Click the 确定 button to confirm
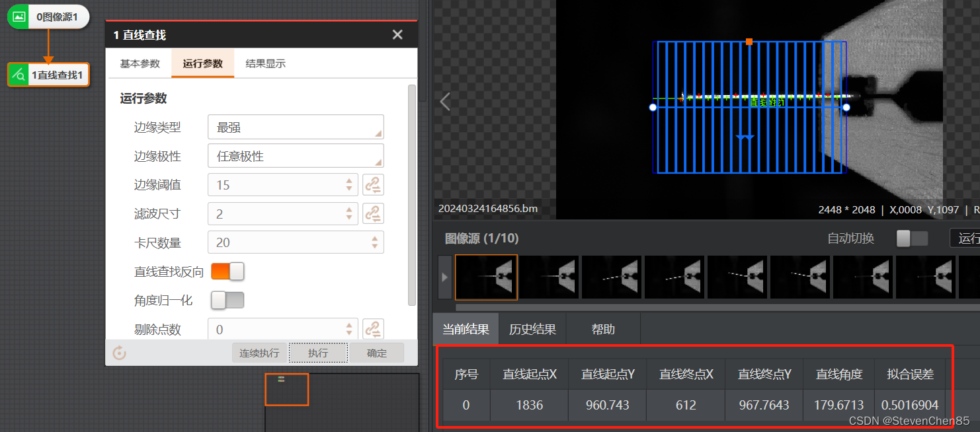This screenshot has width=980, height=432. point(377,353)
